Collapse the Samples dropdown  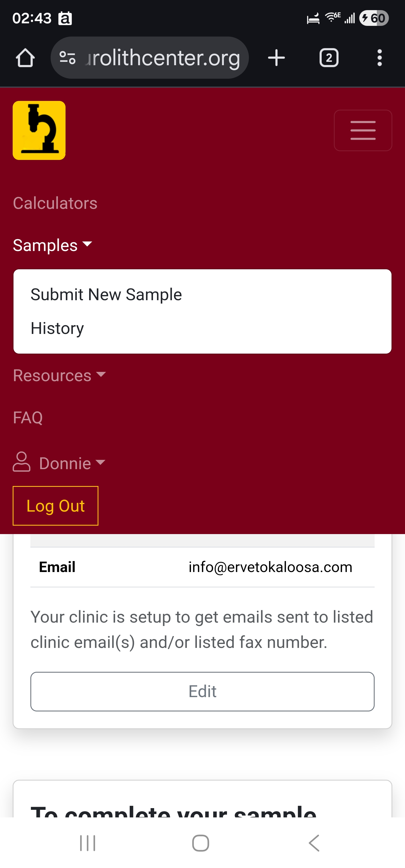coord(52,245)
